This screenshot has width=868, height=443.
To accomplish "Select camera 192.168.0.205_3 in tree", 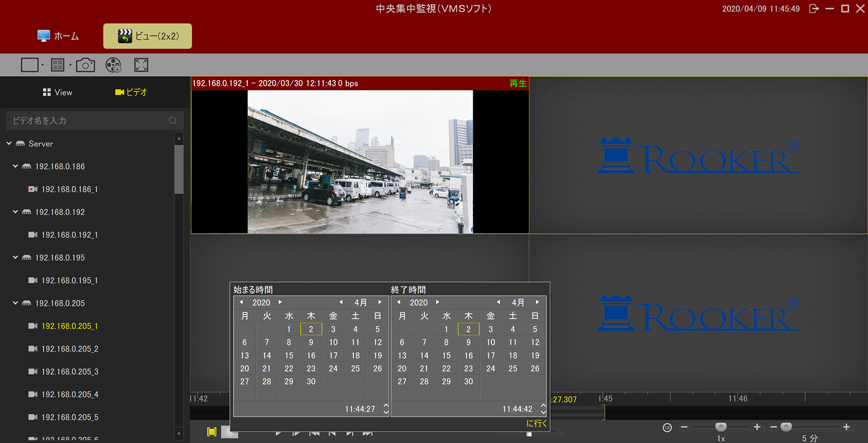I will click(69, 372).
